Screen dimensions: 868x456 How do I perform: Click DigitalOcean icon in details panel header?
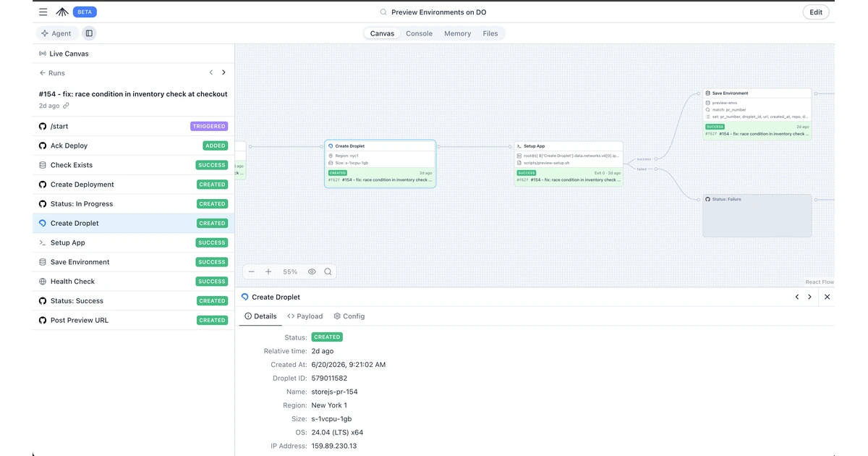point(245,297)
